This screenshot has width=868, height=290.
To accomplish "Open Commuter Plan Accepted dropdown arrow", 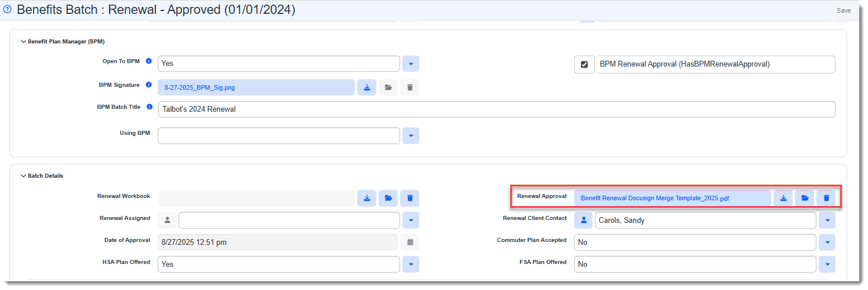I will tap(826, 242).
